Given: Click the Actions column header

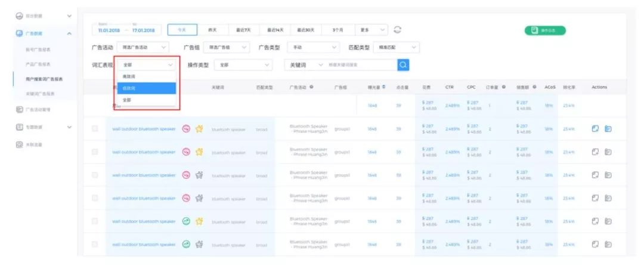Looking at the screenshot, I should click(x=599, y=87).
